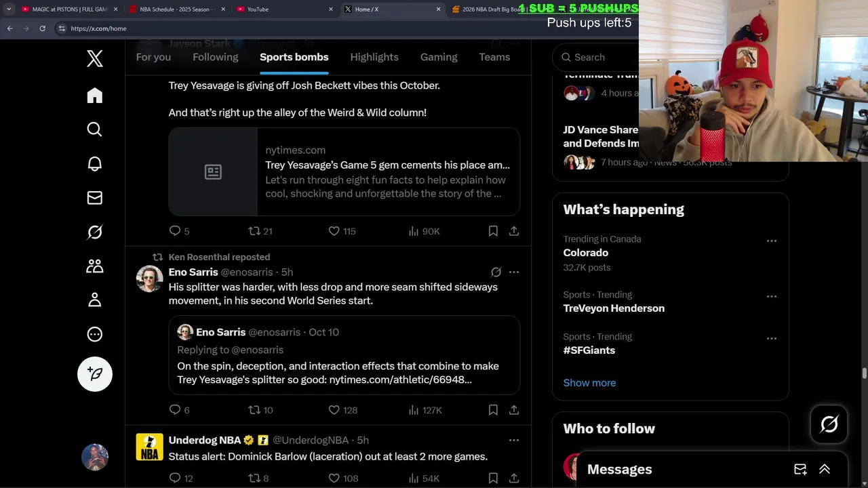868x488 pixels.
Task: Open options for Colorado trend
Action: (772, 241)
